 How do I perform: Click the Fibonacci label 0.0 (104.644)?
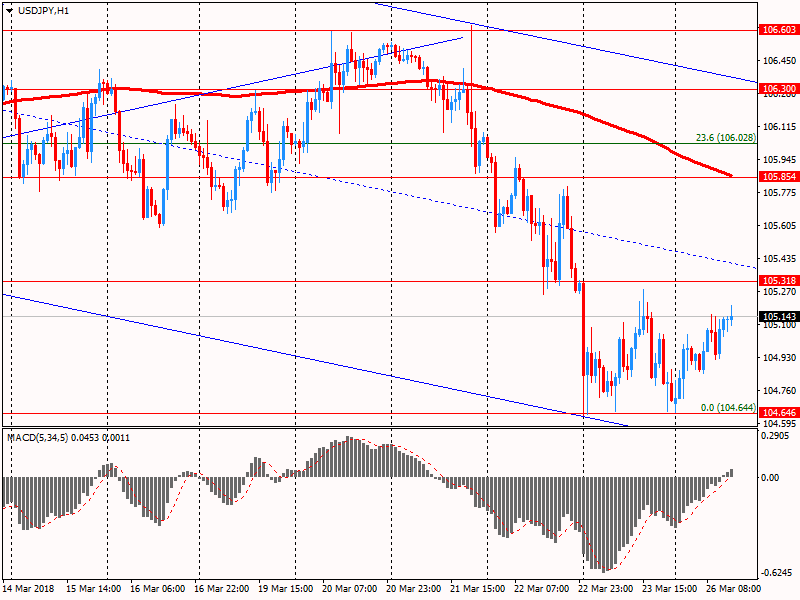pos(728,407)
